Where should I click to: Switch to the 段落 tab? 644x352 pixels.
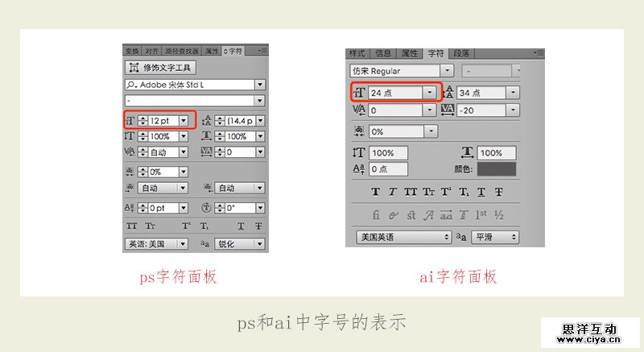(461, 53)
